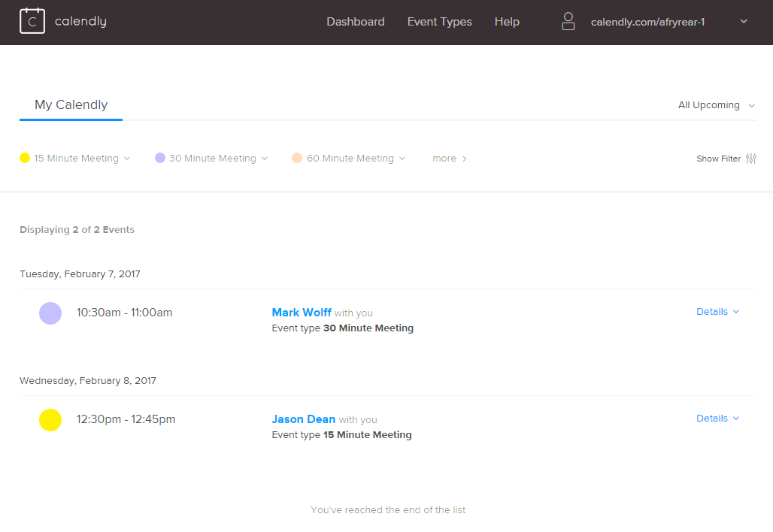Click the yellow circle for 12:30pm event
The image size is (773, 532).
click(x=50, y=420)
